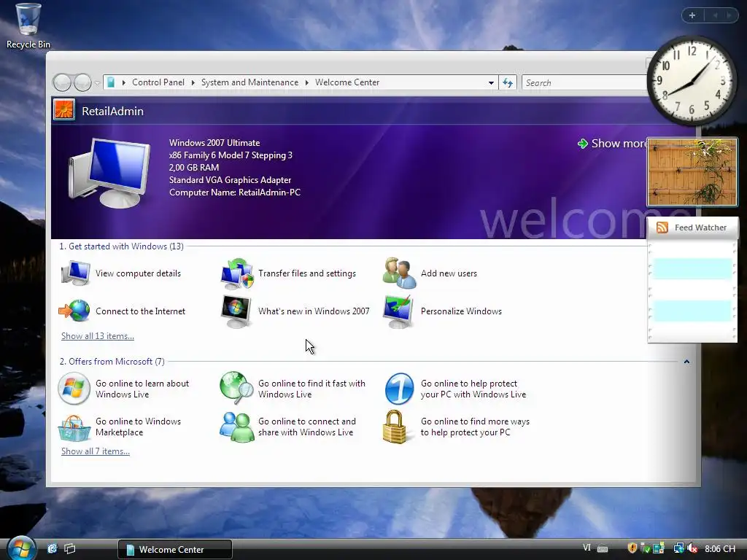The image size is (747, 560).
Task: Open the Windows Start orb
Action: click(x=21, y=548)
